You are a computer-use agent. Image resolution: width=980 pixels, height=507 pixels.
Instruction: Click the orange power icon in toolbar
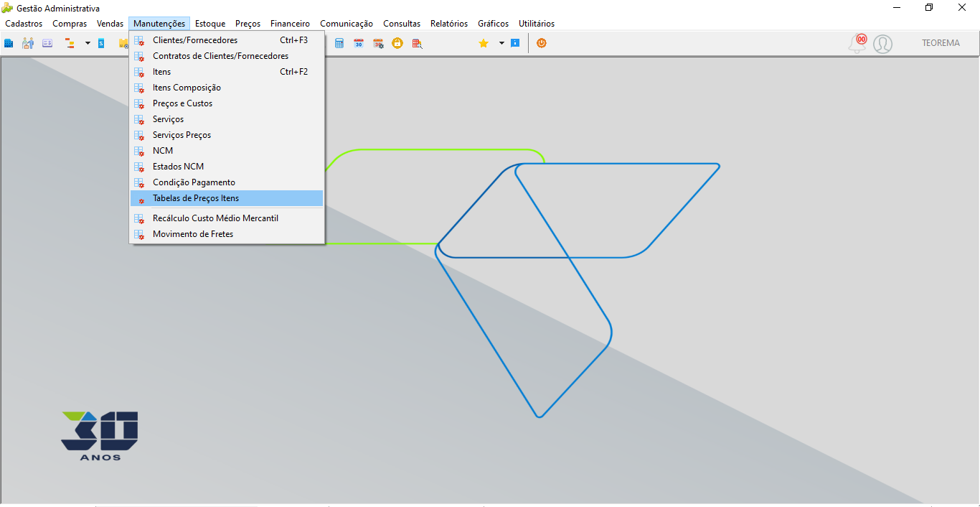[542, 43]
